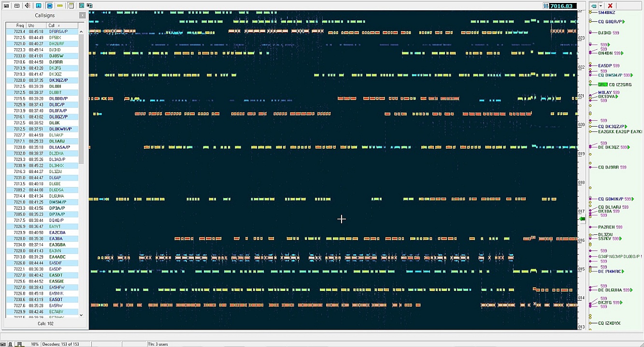Image resolution: width=644 pixels, height=347 pixels.
Task: Toggle the callsign list window toolbar button
Action: click(x=71, y=6)
